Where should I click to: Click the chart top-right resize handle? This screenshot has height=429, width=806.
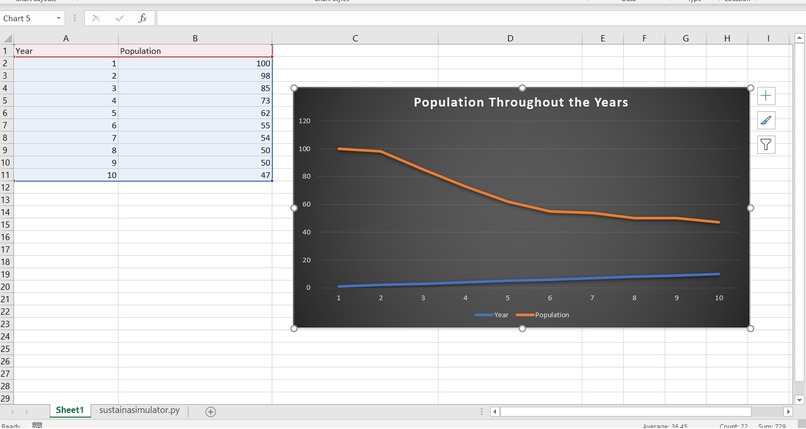tap(750, 88)
